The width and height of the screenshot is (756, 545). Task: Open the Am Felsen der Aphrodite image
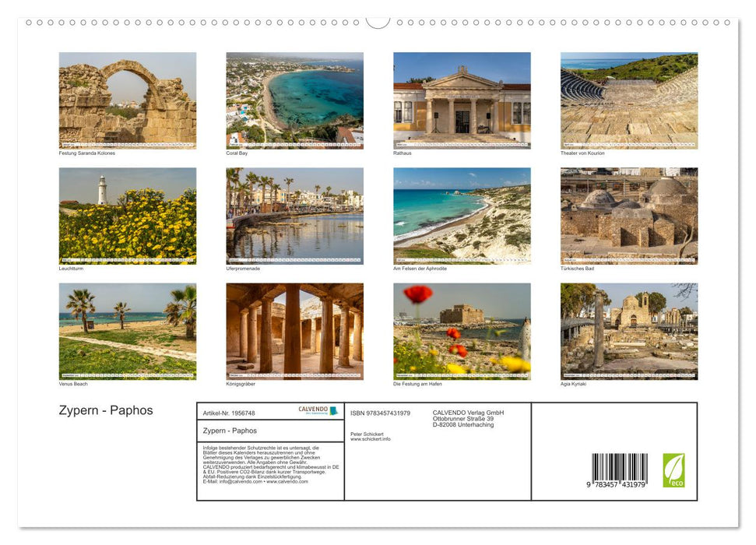click(462, 216)
